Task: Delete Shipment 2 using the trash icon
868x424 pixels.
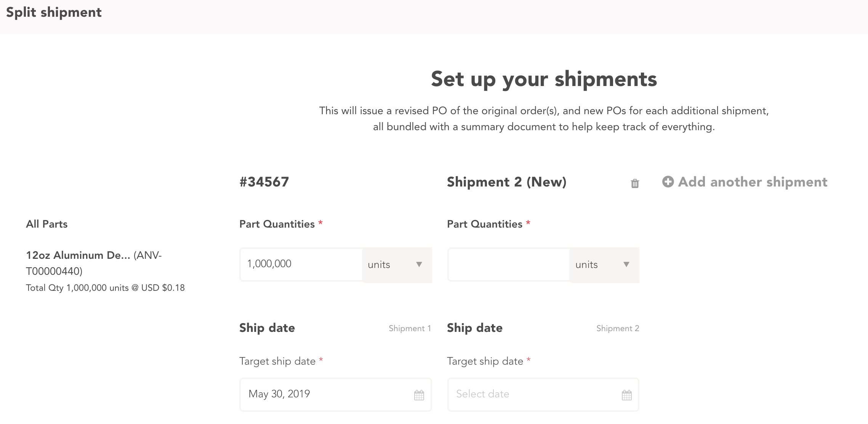Action: tap(634, 183)
